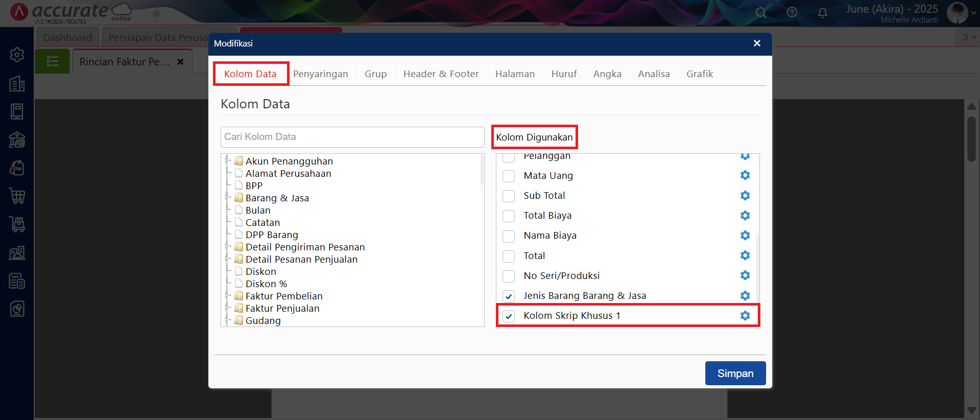Expand the Barang & Jasa folder

228,198
